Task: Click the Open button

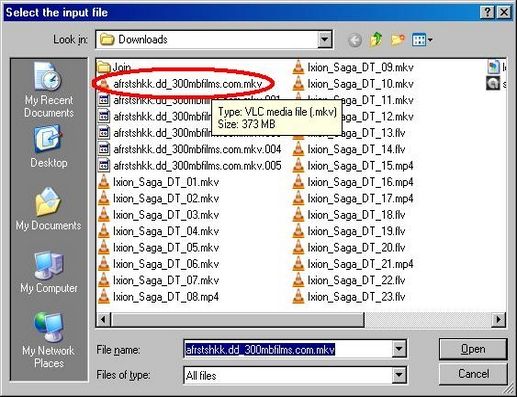Action: point(473,349)
